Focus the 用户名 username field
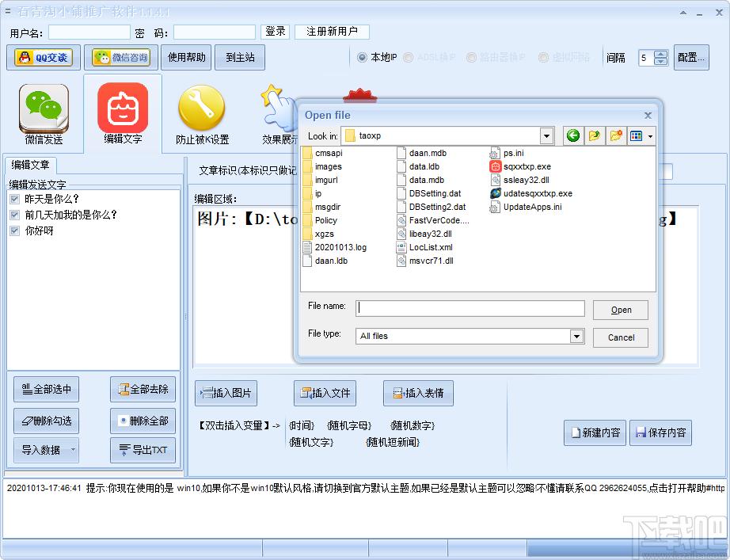Viewport: 730px width, 560px height. point(89,32)
